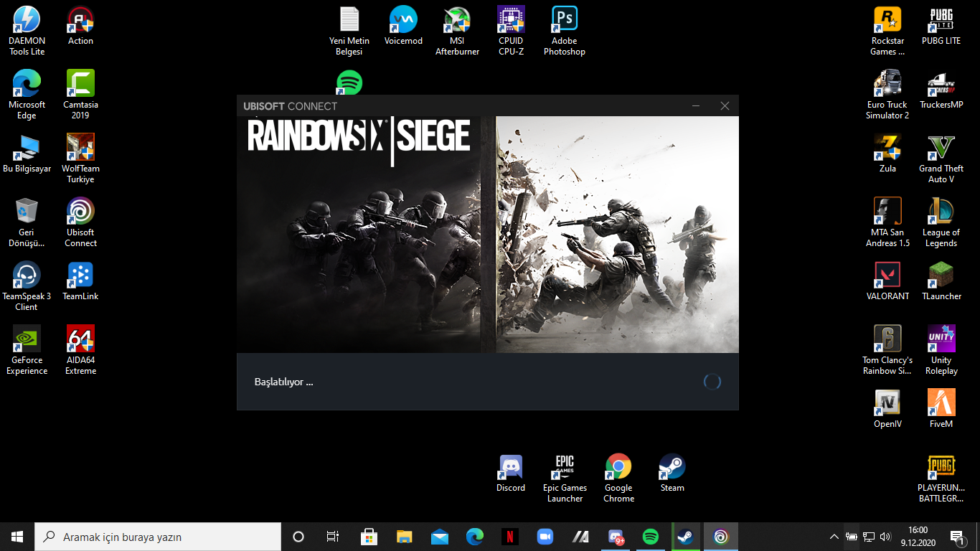Close the Ubisoft Connect launcher window
980x551 pixels.
pos(725,106)
